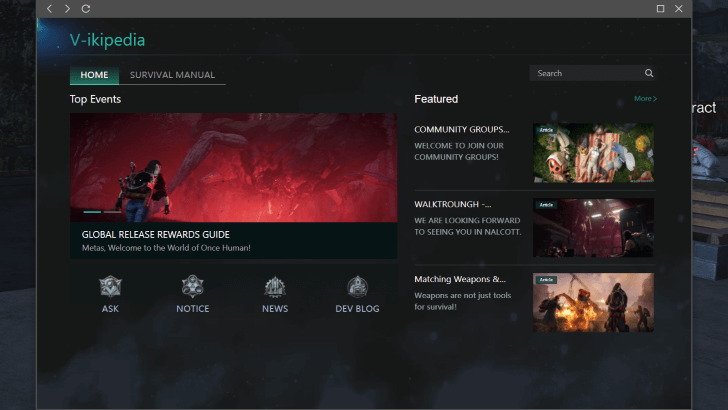Reload the page with the refresh icon
This screenshot has width=728, height=410.
[86, 9]
